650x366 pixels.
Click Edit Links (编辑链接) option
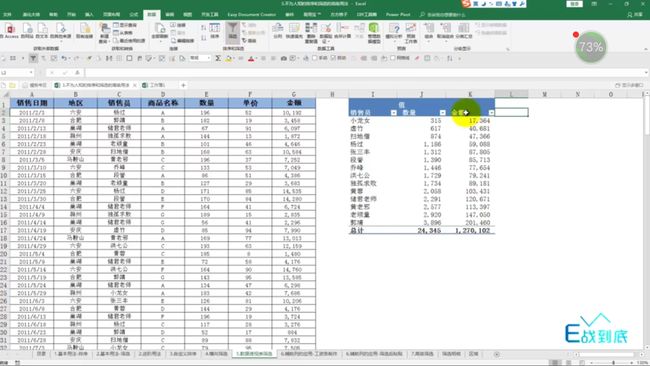tap(182, 41)
